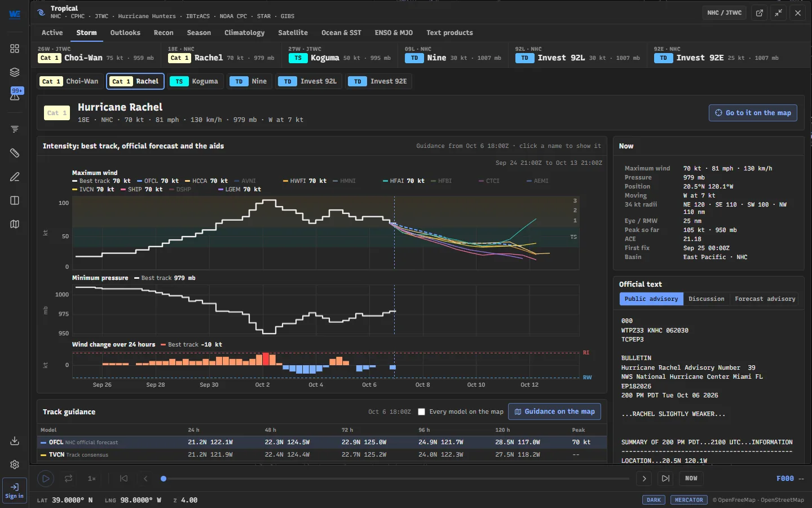Open the Satellite tab
Viewport: 812px width, 508px height.
coord(293,33)
